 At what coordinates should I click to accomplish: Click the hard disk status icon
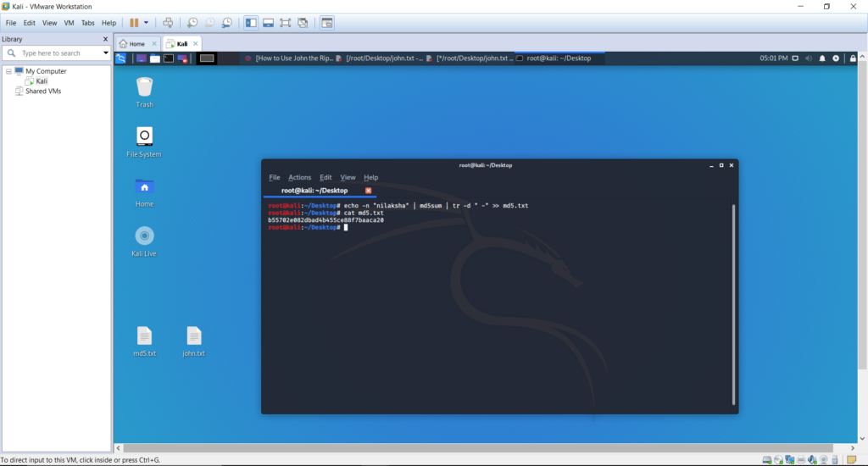pyautogui.click(x=766, y=460)
